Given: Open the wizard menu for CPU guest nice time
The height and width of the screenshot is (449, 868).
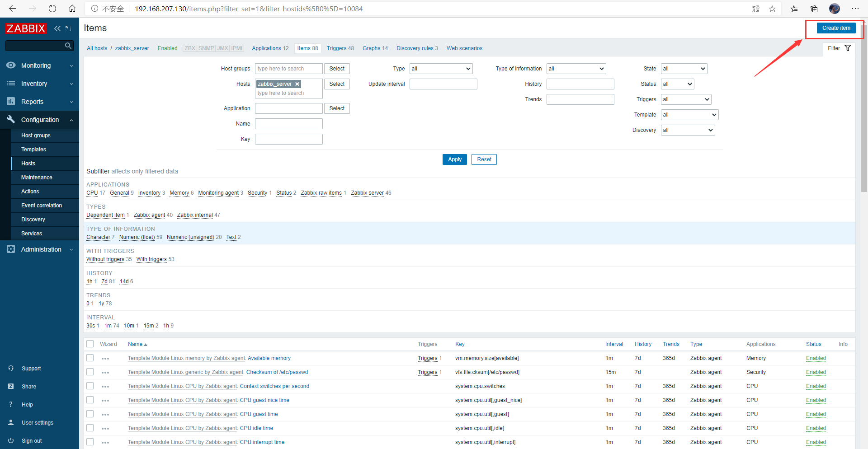Looking at the screenshot, I should pos(105,401).
